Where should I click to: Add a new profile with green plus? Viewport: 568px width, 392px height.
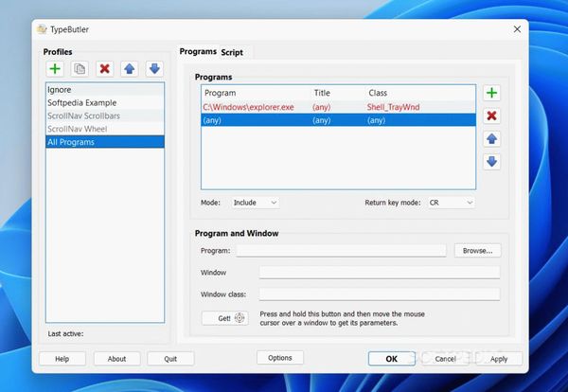55,69
